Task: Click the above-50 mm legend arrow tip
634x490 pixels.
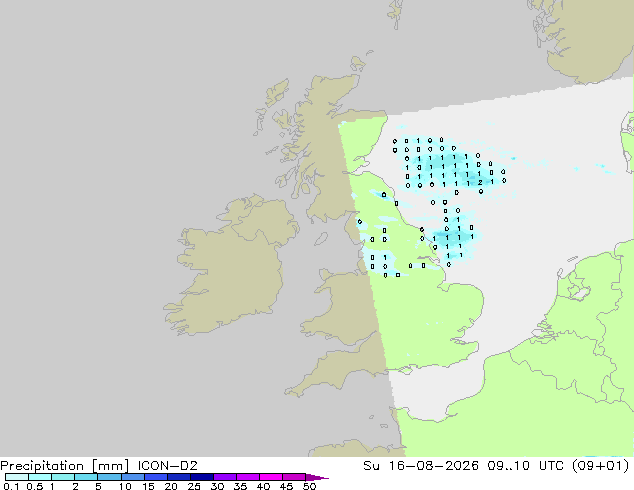Action: pyautogui.click(x=317, y=477)
